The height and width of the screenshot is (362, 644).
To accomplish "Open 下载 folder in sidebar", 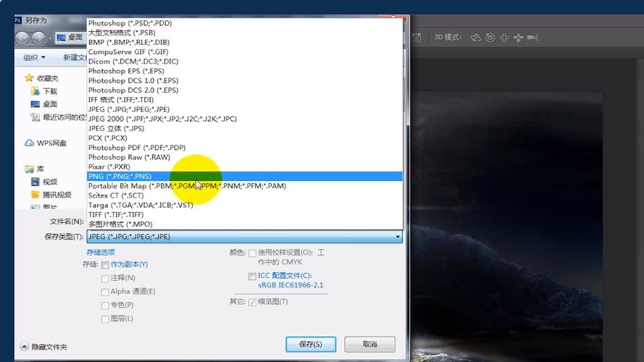I will [x=44, y=91].
